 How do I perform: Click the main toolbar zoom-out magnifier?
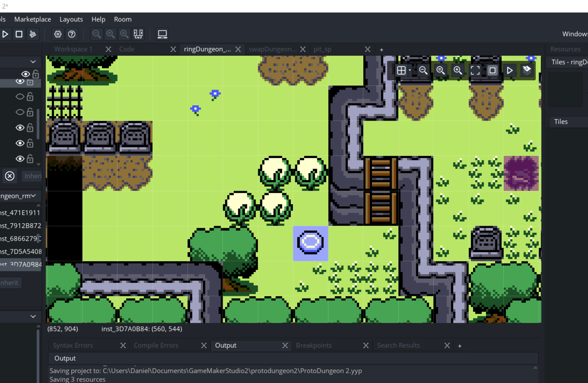pyautogui.click(x=96, y=34)
